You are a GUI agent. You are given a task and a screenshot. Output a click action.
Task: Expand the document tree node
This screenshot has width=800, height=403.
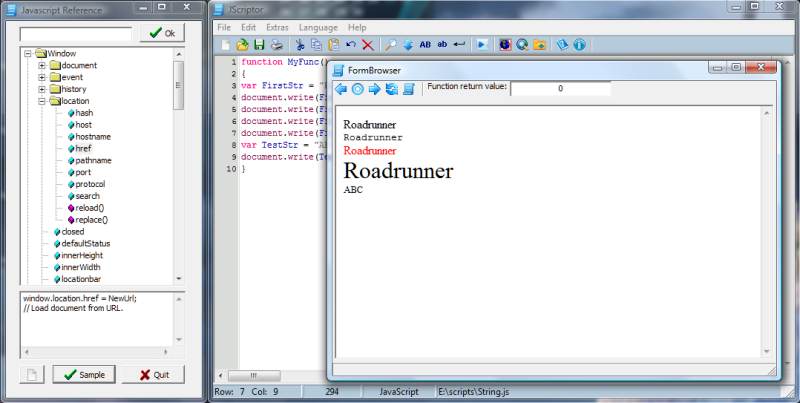[42, 65]
